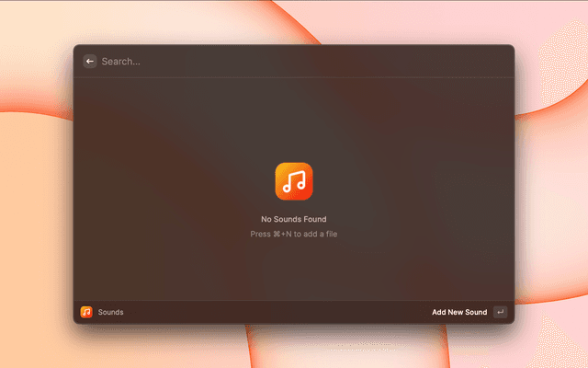Click the back arrow button
The image size is (588, 368).
[89, 61]
